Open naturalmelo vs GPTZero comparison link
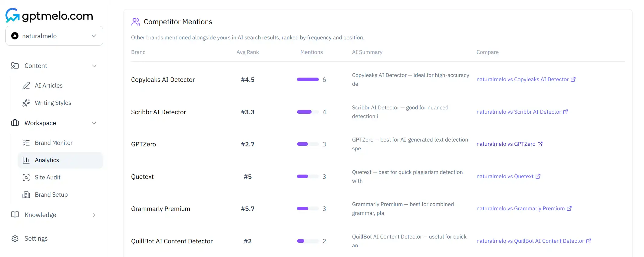 pyautogui.click(x=509, y=144)
